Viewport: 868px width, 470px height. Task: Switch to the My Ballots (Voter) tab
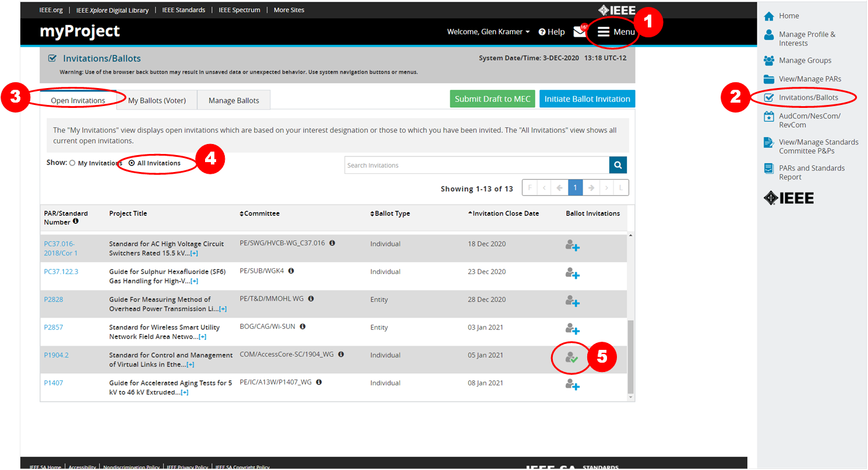click(x=157, y=100)
